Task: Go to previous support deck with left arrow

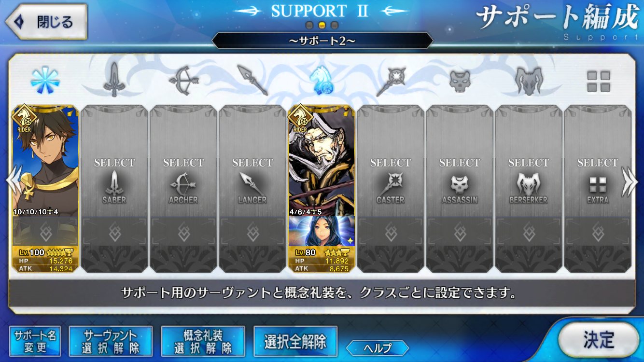Action: (14, 181)
